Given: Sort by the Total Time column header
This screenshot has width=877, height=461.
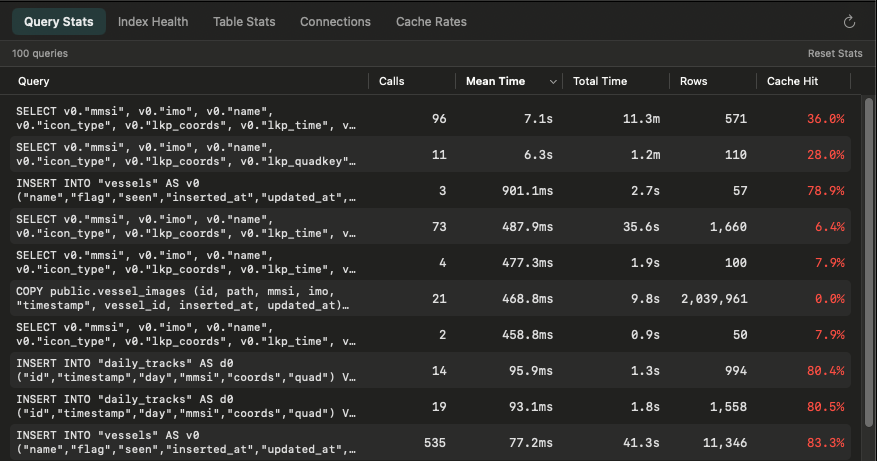Looking at the screenshot, I should point(600,81).
